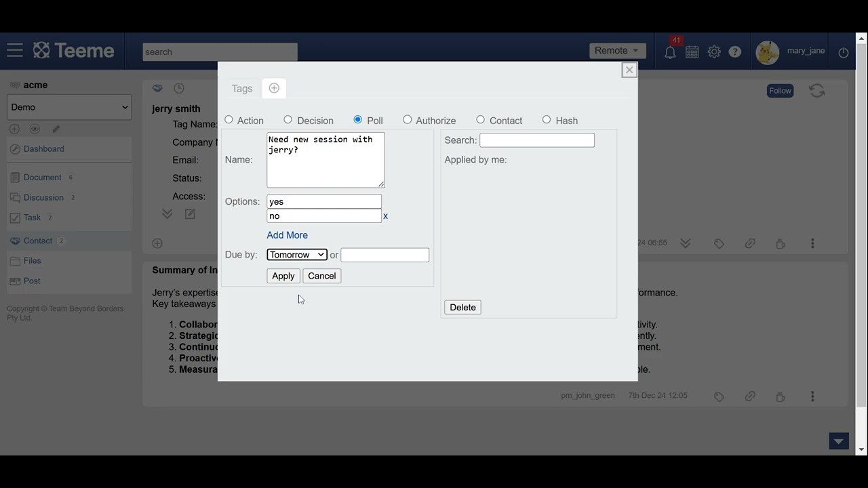Click the tag Search input field
The height and width of the screenshot is (488, 868).
(537, 140)
